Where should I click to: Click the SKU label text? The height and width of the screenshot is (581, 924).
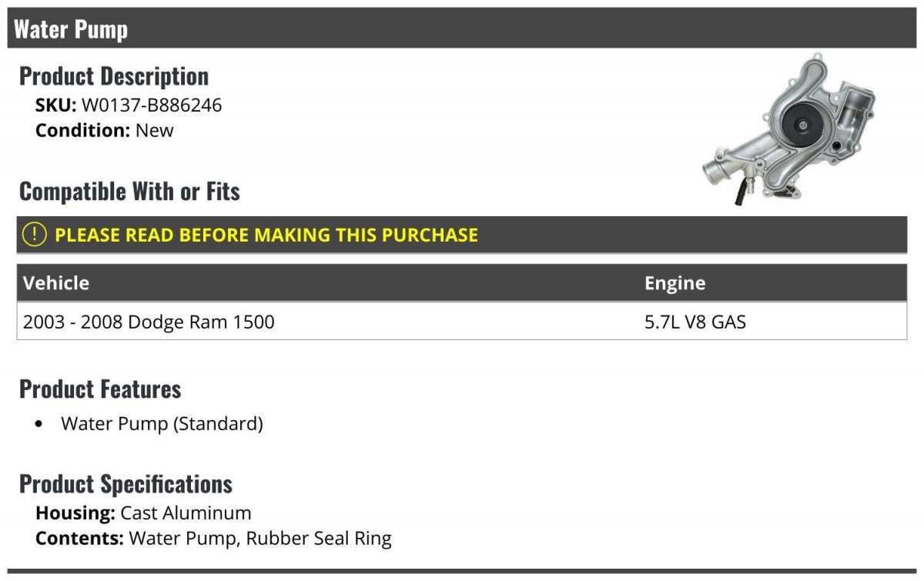click(x=56, y=105)
